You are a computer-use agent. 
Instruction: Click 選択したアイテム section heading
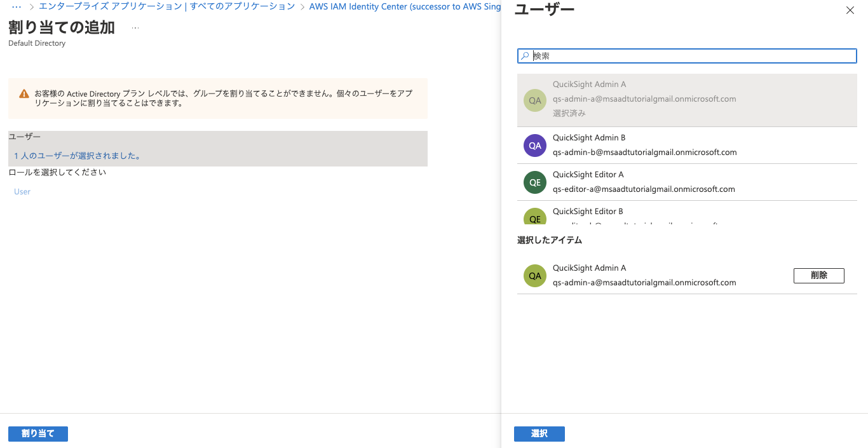tap(550, 240)
